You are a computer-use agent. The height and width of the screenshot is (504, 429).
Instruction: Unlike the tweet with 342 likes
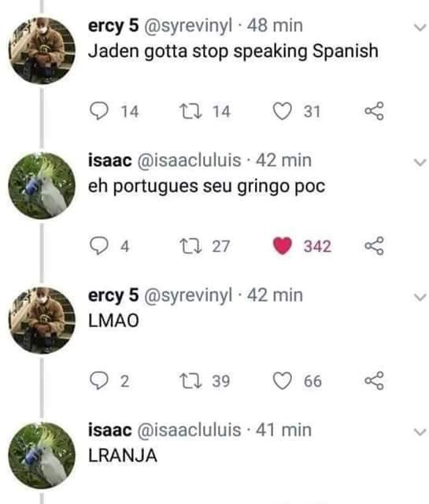[282, 246]
